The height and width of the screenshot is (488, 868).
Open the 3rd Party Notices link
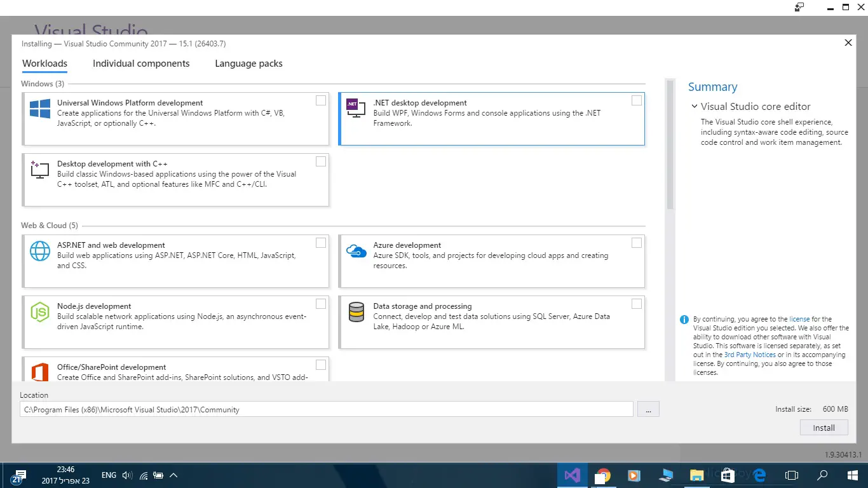pyautogui.click(x=750, y=355)
